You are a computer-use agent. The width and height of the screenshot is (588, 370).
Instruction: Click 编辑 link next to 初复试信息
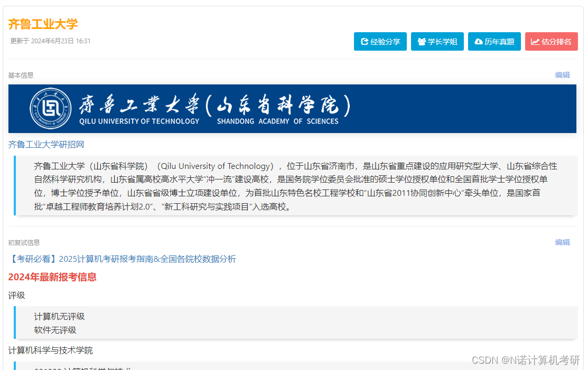tap(562, 242)
